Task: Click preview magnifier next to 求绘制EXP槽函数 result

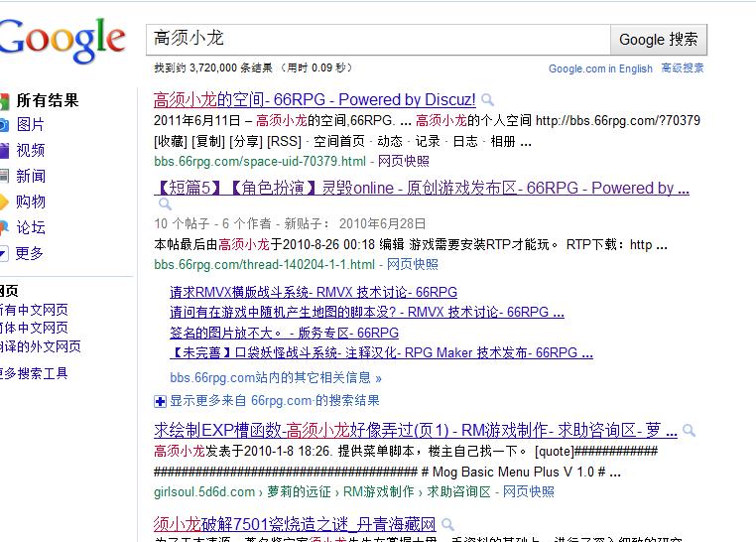Action: (689, 430)
